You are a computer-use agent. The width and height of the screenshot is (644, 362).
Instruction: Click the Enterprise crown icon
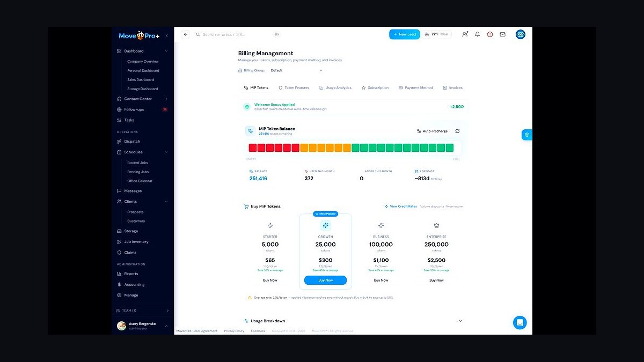pyautogui.click(x=436, y=226)
